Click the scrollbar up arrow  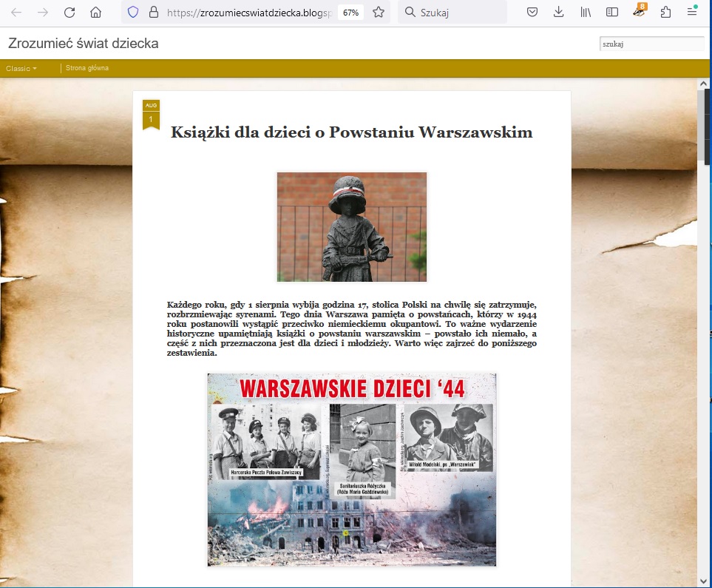[703, 84]
